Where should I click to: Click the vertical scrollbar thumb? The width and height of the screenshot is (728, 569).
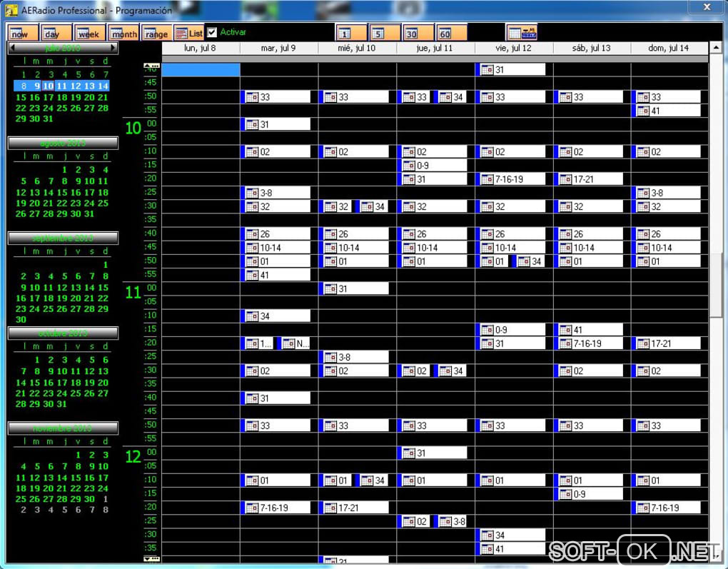pos(715,285)
